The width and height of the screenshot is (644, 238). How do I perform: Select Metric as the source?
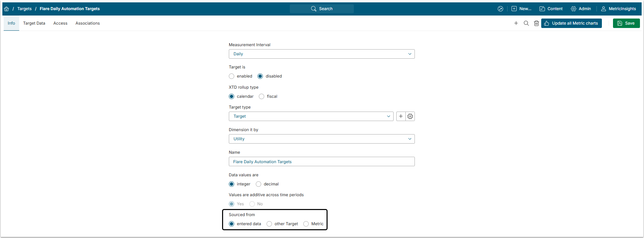306,224
